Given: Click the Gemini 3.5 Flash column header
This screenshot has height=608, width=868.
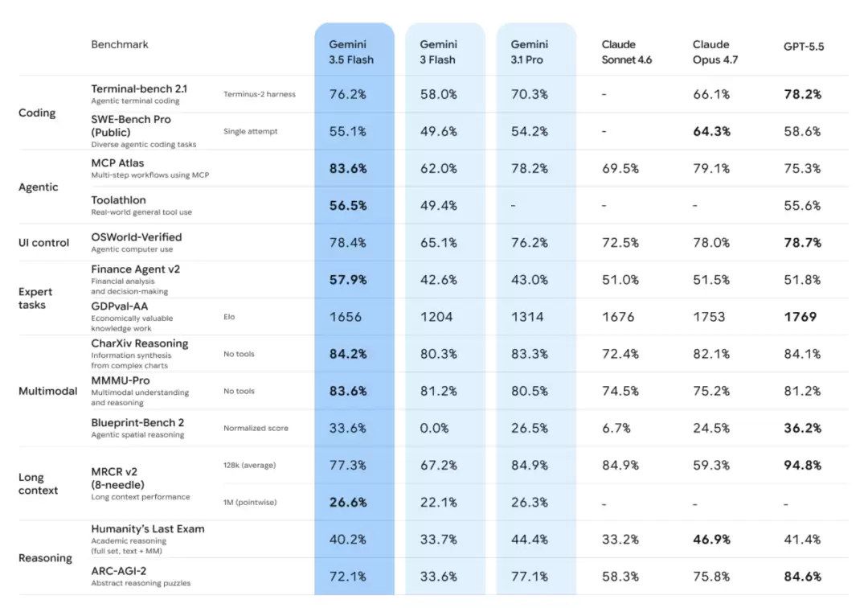Looking at the screenshot, I should point(351,52).
